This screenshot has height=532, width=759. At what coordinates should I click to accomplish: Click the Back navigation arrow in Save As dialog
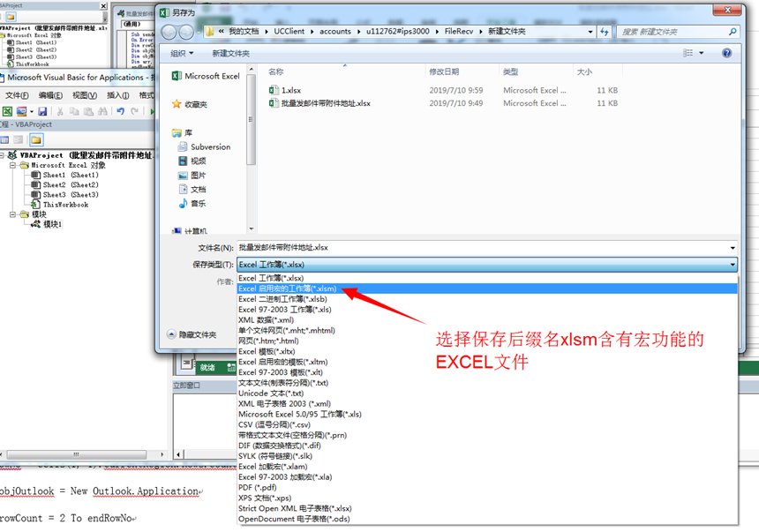pyautogui.click(x=169, y=32)
